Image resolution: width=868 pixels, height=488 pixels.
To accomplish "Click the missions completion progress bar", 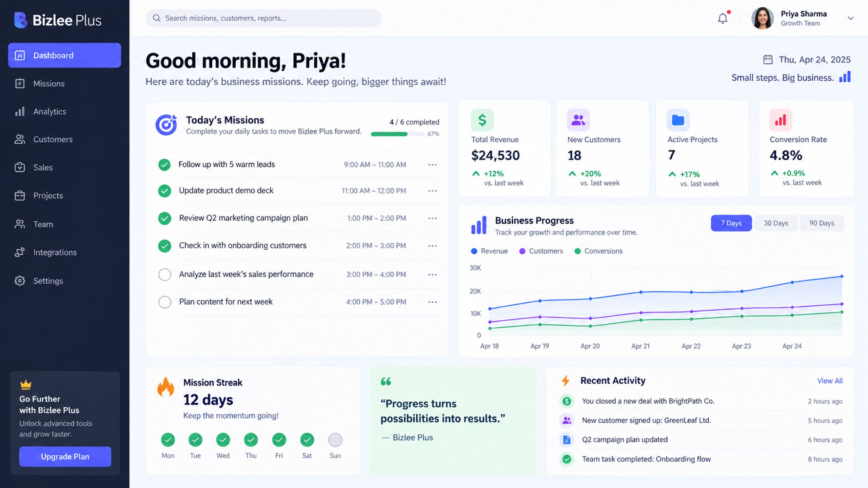I will 397,134.
